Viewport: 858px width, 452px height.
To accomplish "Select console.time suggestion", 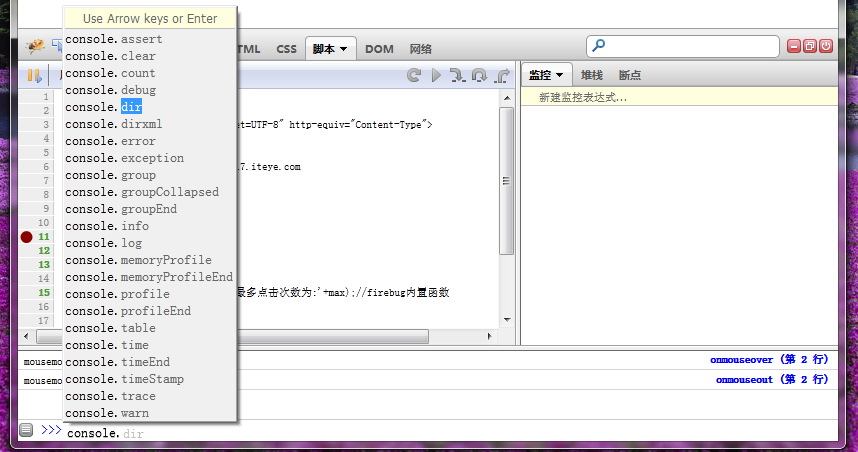I will tap(150, 345).
